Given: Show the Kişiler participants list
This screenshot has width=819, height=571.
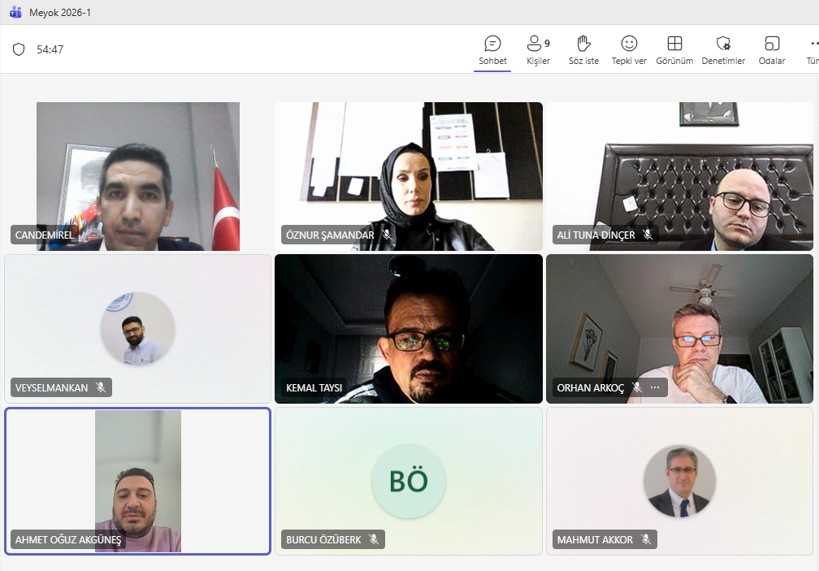Looking at the screenshot, I should (538, 50).
